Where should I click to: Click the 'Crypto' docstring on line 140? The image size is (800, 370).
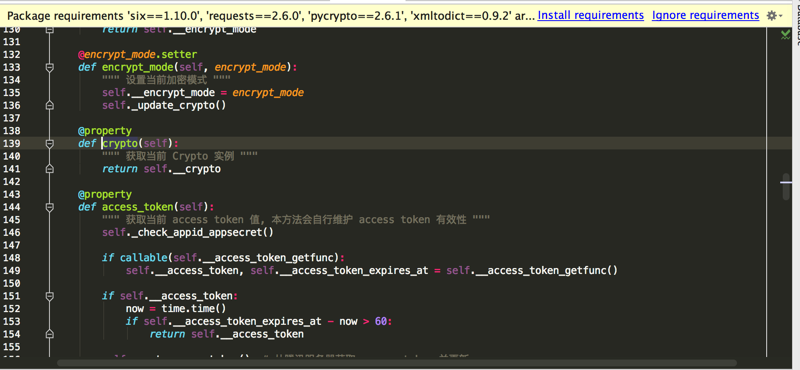click(180, 156)
